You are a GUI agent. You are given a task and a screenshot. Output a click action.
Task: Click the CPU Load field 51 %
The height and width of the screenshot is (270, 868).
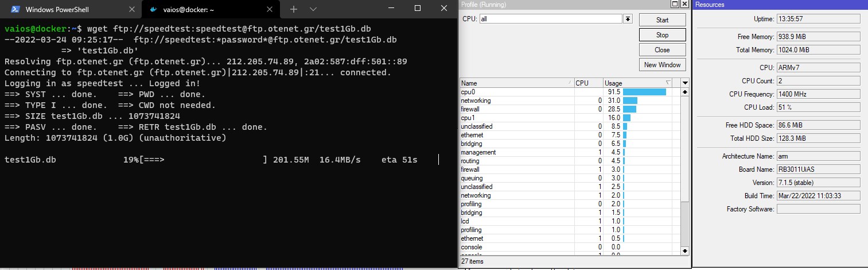click(818, 107)
